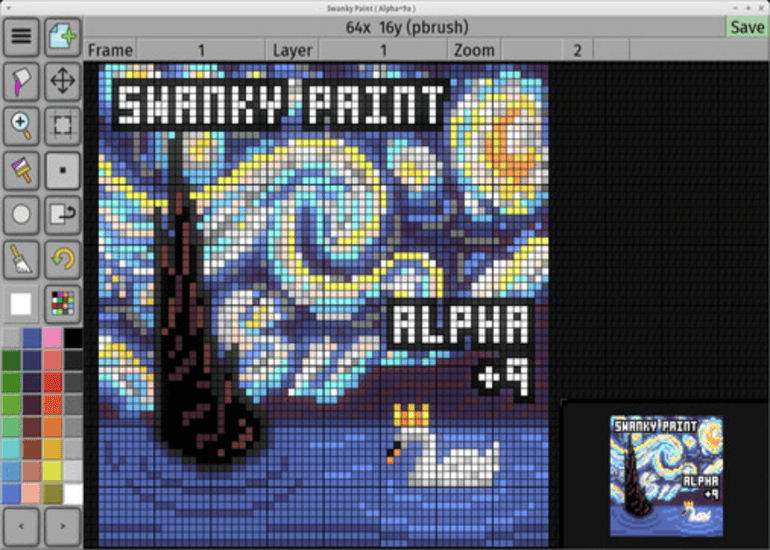Image resolution: width=770 pixels, height=550 pixels.
Task: Click the green Save button
Action: pyautogui.click(x=747, y=27)
